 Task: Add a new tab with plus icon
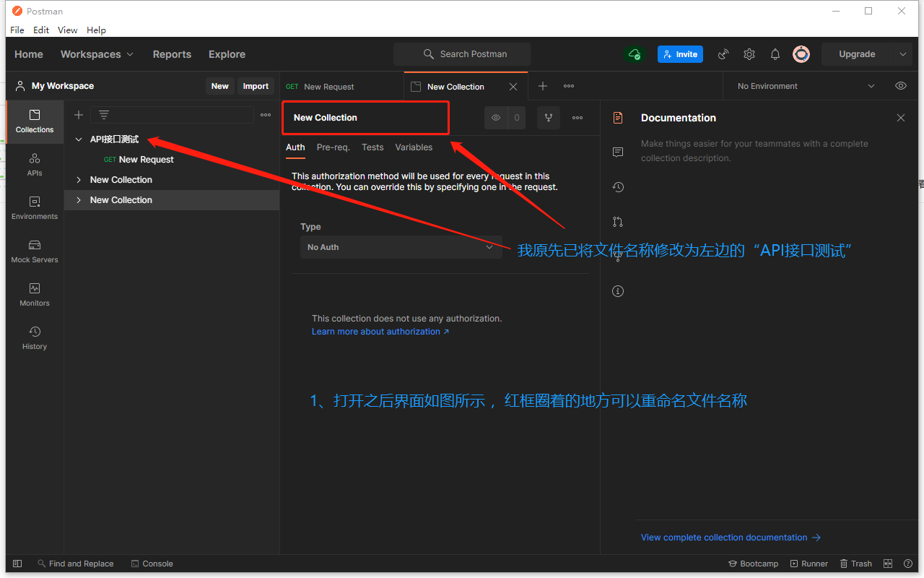tap(543, 86)
